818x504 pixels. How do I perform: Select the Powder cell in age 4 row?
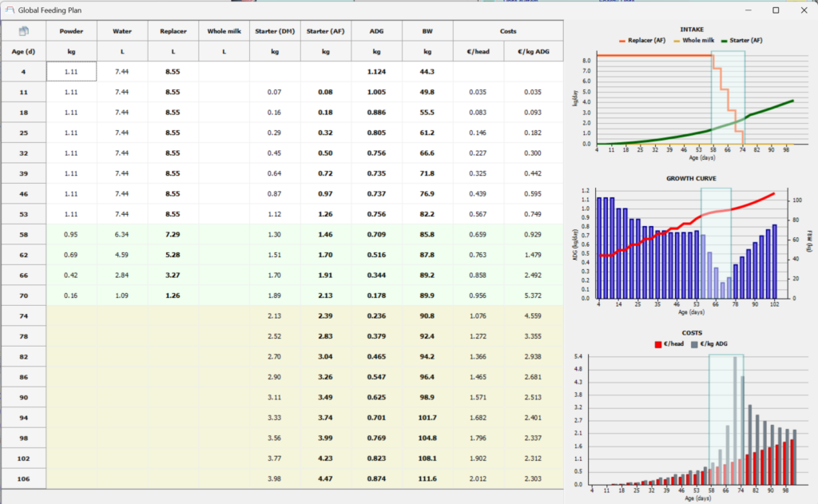(x=71, y=71)
